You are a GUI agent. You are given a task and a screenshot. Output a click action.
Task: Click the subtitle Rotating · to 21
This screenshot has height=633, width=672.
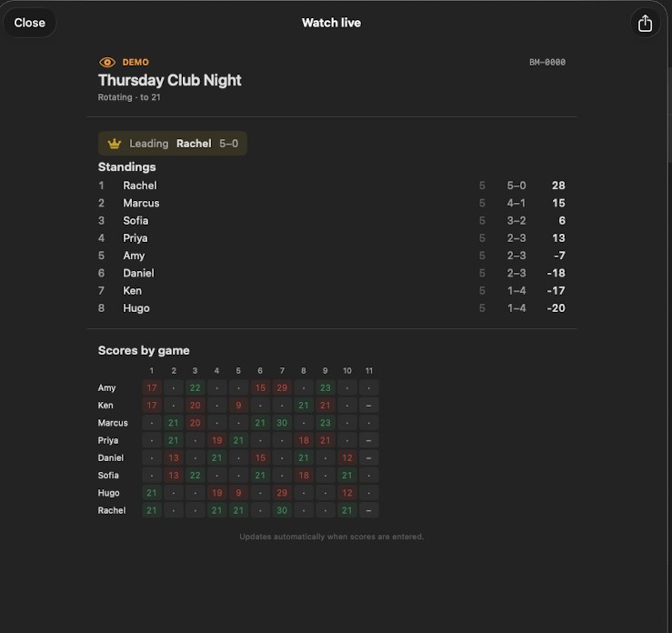tap(129, 97)
